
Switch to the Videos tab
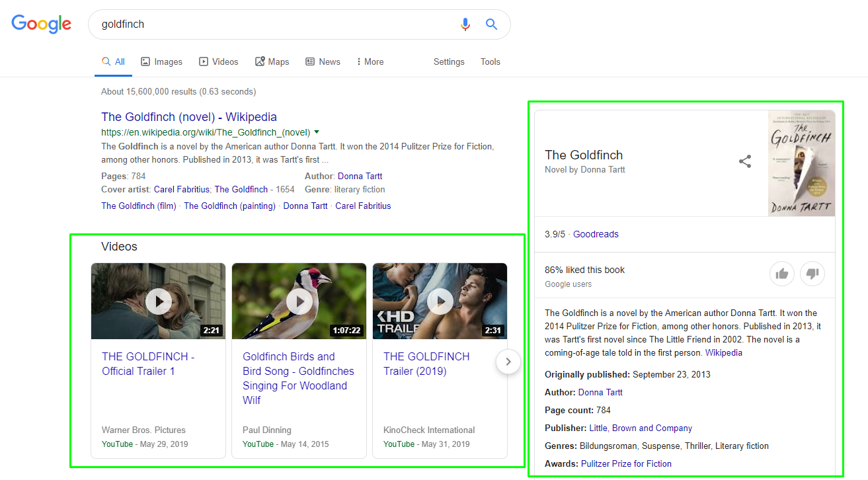[x=219, y=61]
